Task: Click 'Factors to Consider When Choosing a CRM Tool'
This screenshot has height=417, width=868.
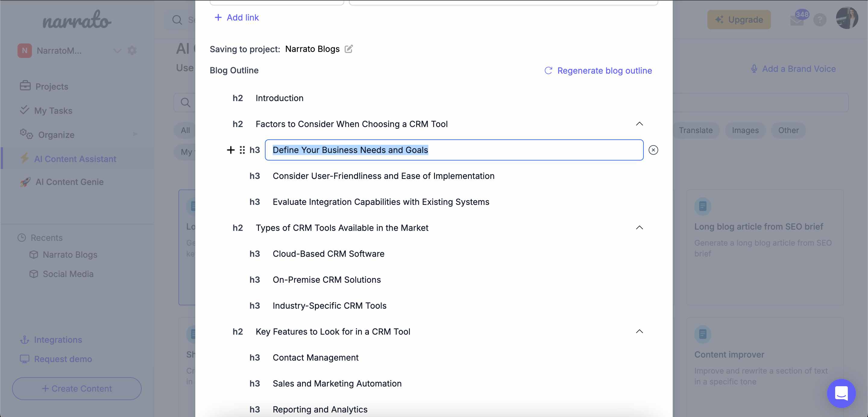Action: (x=351, y=124)
